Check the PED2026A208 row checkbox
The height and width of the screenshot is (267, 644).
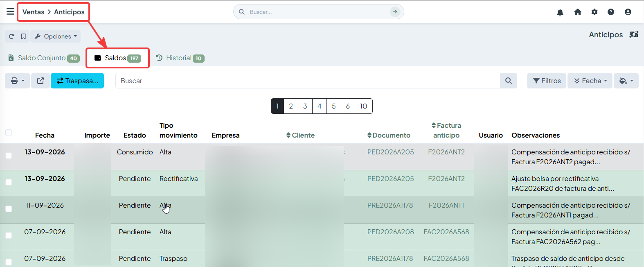click(9, 235)
